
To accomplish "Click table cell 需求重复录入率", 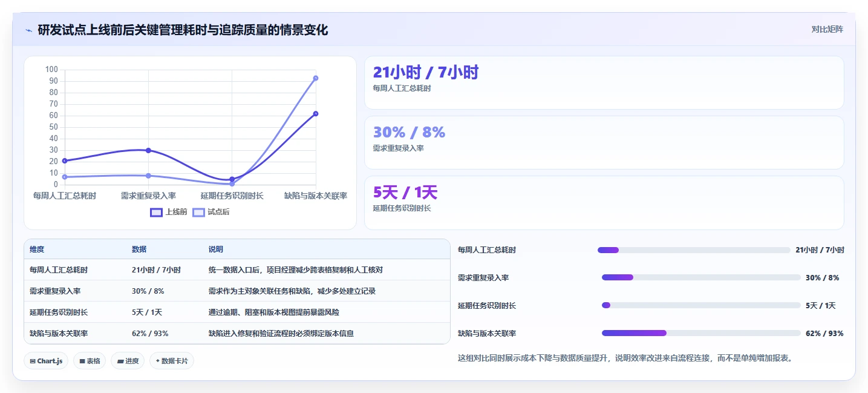I will [55, 291].
